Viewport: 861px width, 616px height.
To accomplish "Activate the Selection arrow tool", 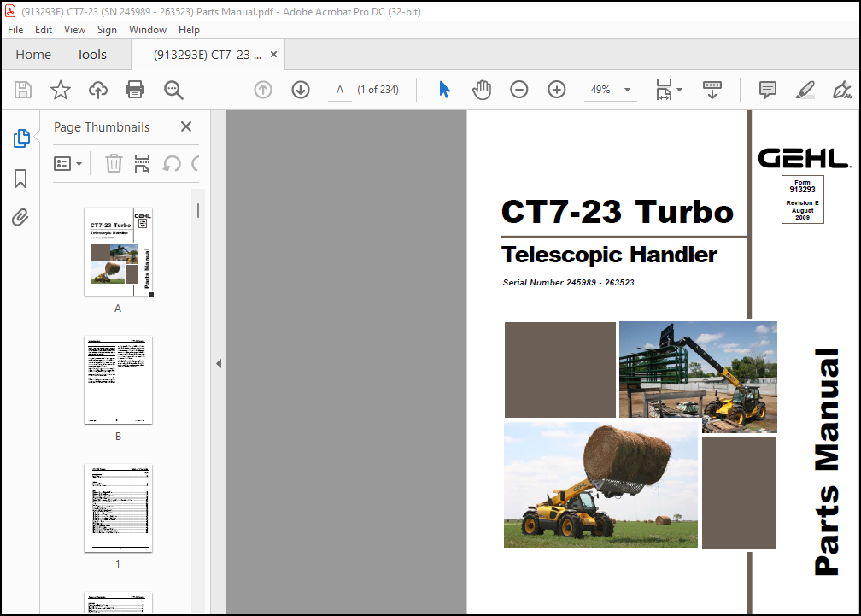I will pyautogui.click(x=444, y=90).
